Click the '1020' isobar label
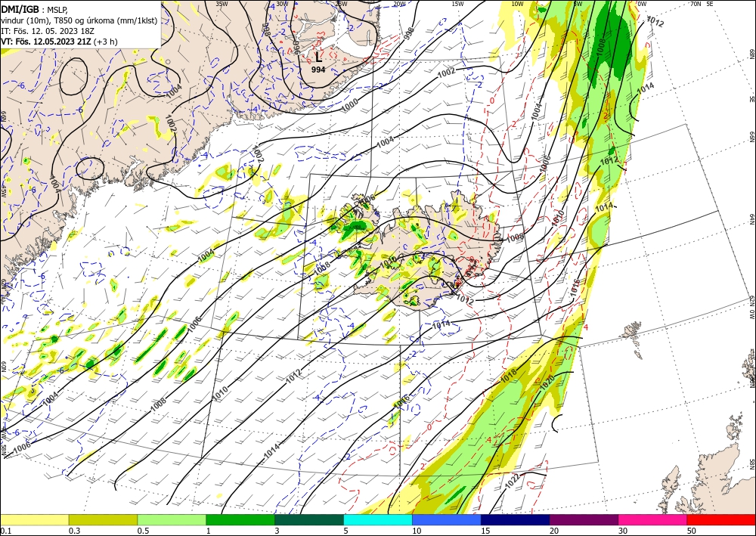The height and width of the screenshot is (536, 756). tap(547, 383)
